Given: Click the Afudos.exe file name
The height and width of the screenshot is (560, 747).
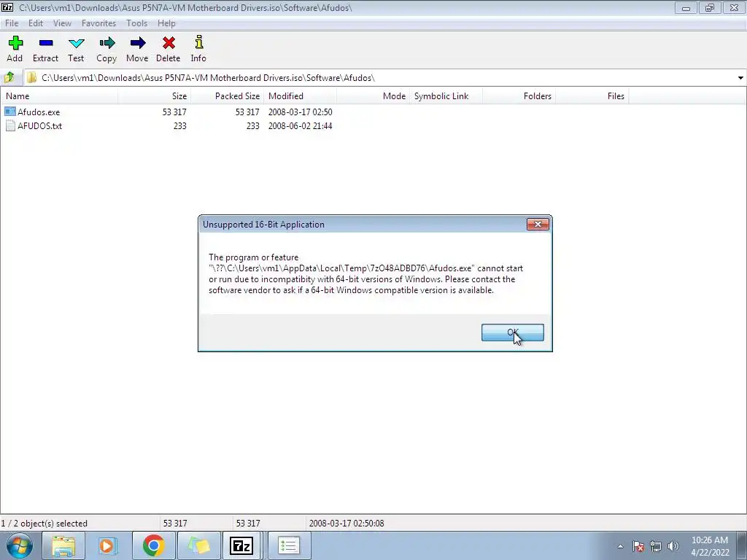Looking at the screenshot, I should 39,112.
